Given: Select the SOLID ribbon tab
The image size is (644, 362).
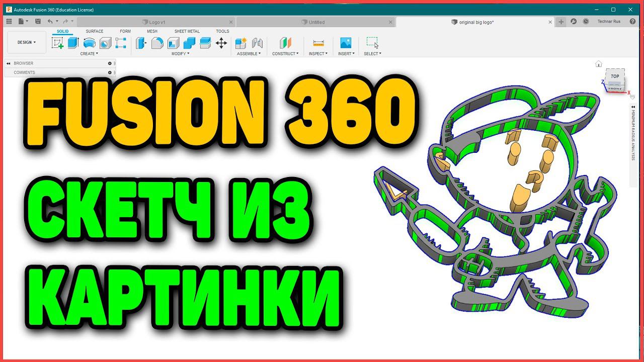Looking at the screenshot, I should pos(62,31).
